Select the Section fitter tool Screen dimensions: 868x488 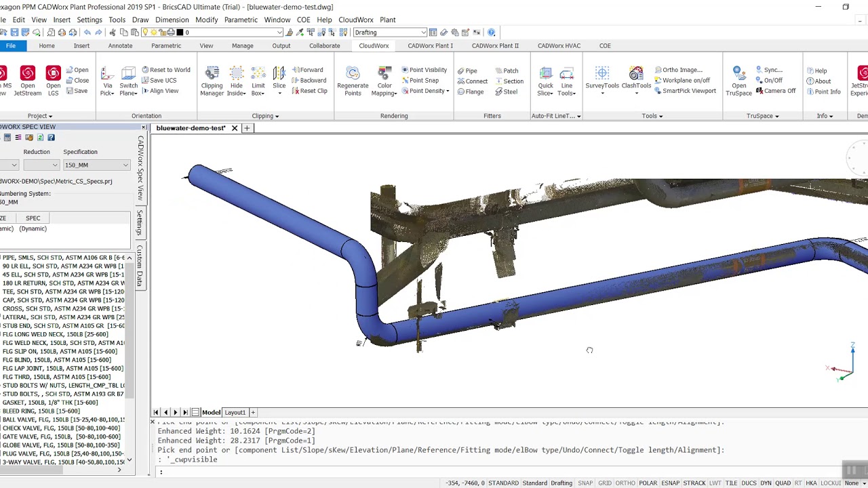pos(509,81)
